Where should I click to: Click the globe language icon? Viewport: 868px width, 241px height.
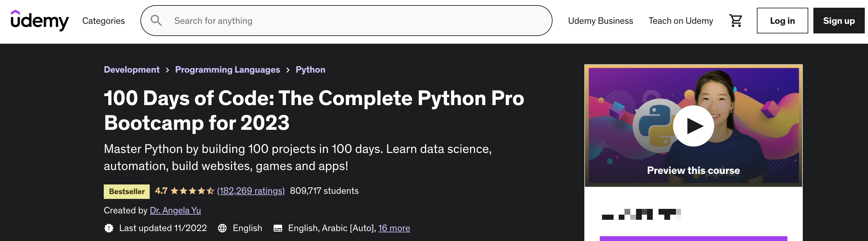222,228
